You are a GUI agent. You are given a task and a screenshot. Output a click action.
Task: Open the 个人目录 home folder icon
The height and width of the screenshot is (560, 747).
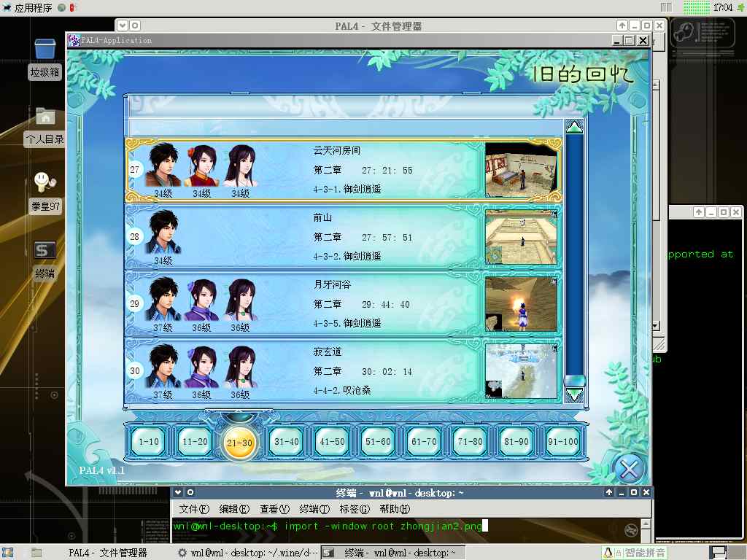tap(44, 126)
